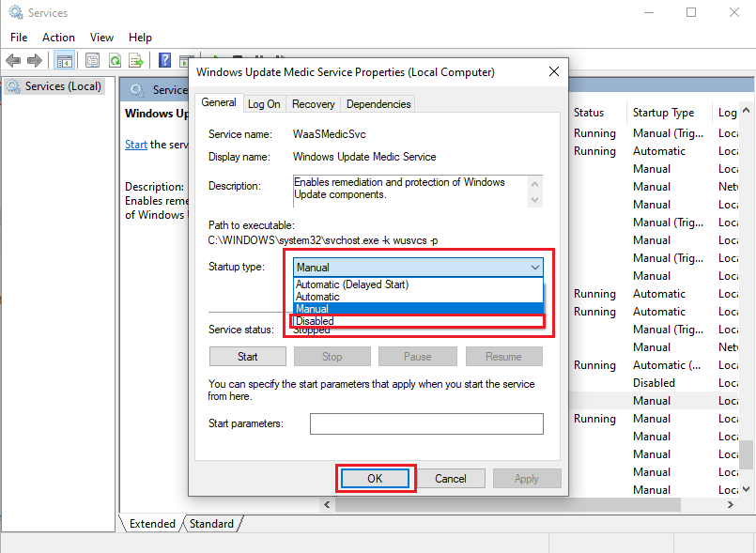Click the services list vertical scrollbar thumb
The width and height of the screenshot is (756, 553).
746,454
